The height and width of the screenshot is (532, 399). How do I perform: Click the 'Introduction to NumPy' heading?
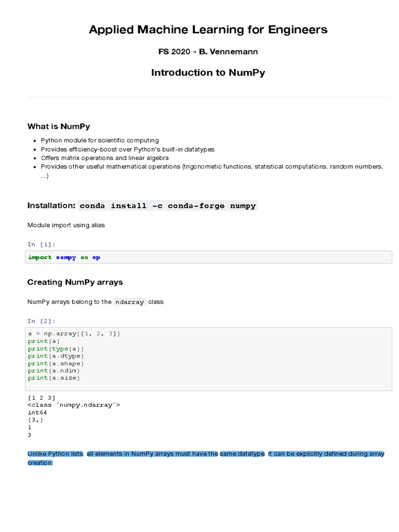208,73
